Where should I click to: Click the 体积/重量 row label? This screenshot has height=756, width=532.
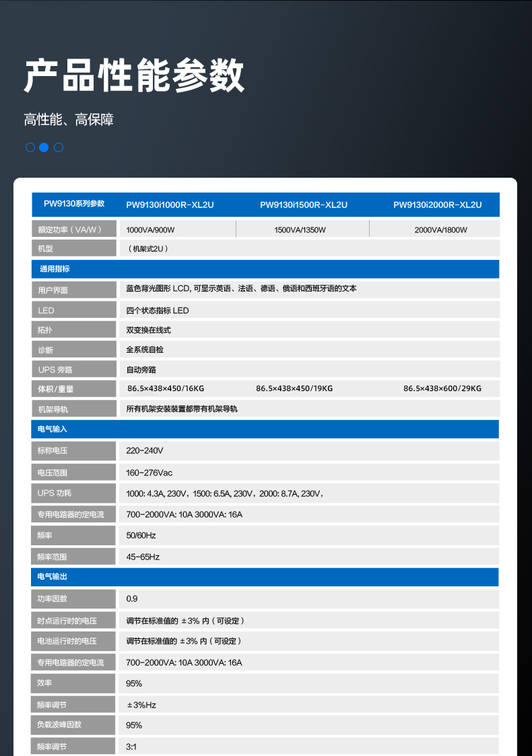pos(74,388)
